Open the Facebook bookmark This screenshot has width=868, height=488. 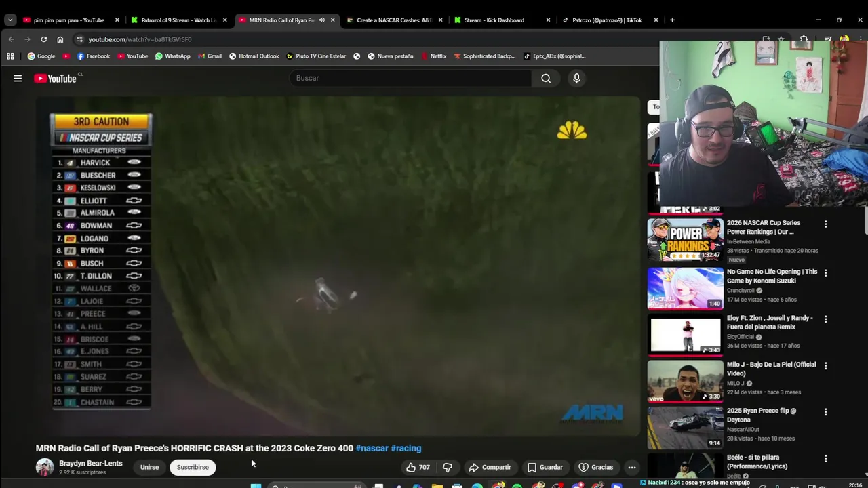click(x=94, y=56)
